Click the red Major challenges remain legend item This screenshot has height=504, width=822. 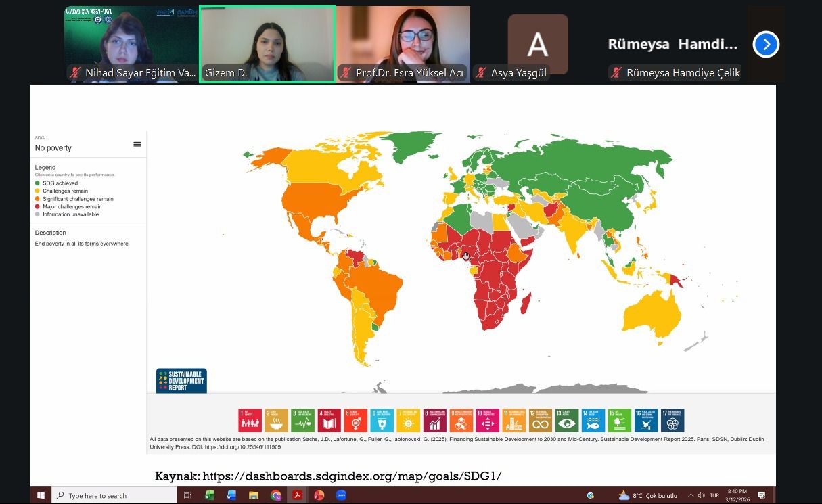coord(72,207)
